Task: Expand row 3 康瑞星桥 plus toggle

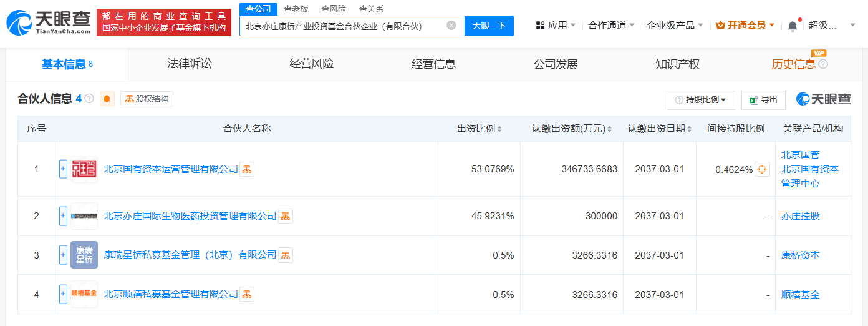Action: tap(63, 255)
